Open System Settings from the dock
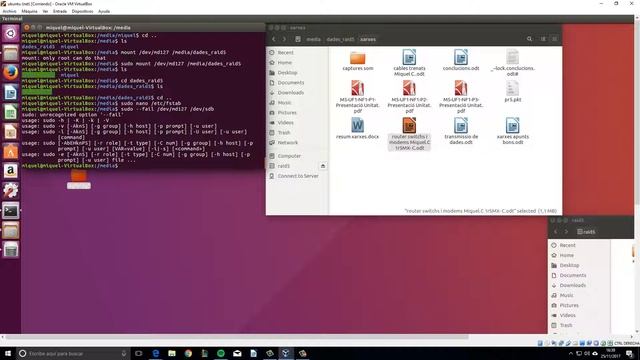 [x=11, y=191]
